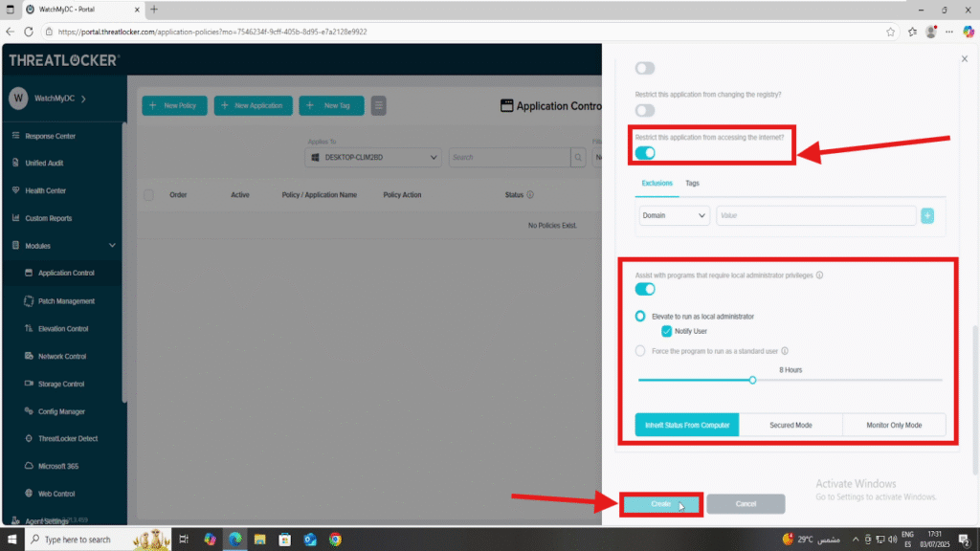Disable restrict accessing the internet toggle
Screen dimensions: 980x551
pyautogui.click(x=645, y=153)
